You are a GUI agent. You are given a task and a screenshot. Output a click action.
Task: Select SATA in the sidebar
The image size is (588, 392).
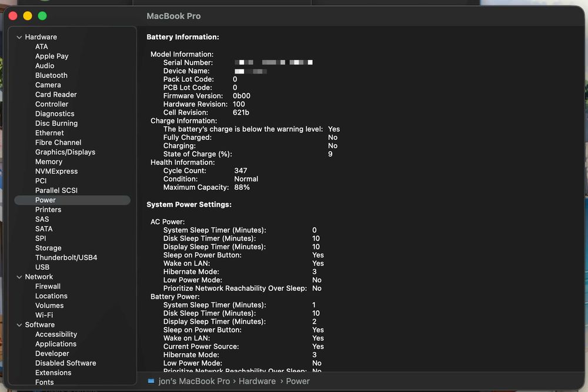(44, 229)
